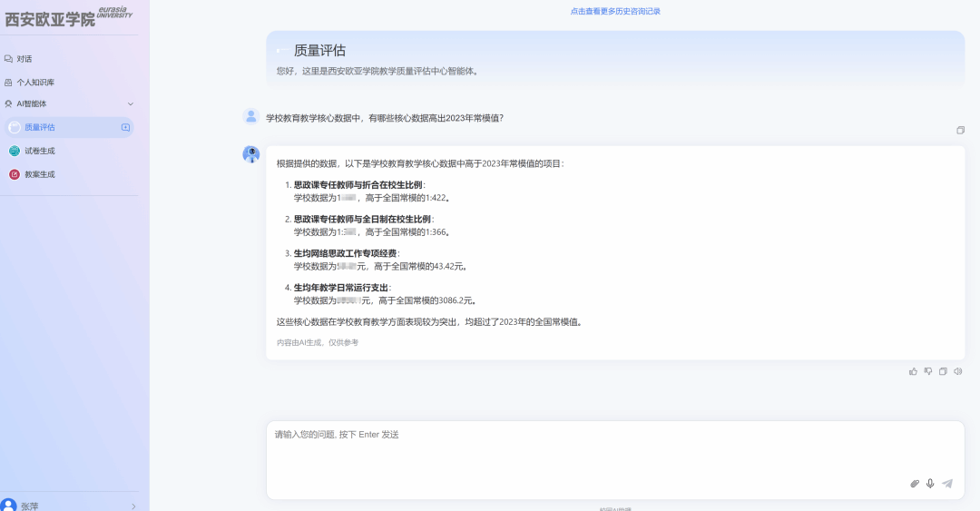The width and height of the screenshot is (980, 511).
Task: Play the response aloud with the speaker icon
Action: click(x=958, y=371)
